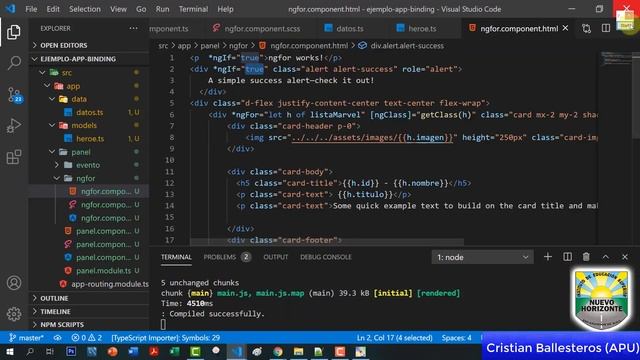The image size is (640, 360).
Task: Split the editor to the right
Action: (606, 28)
